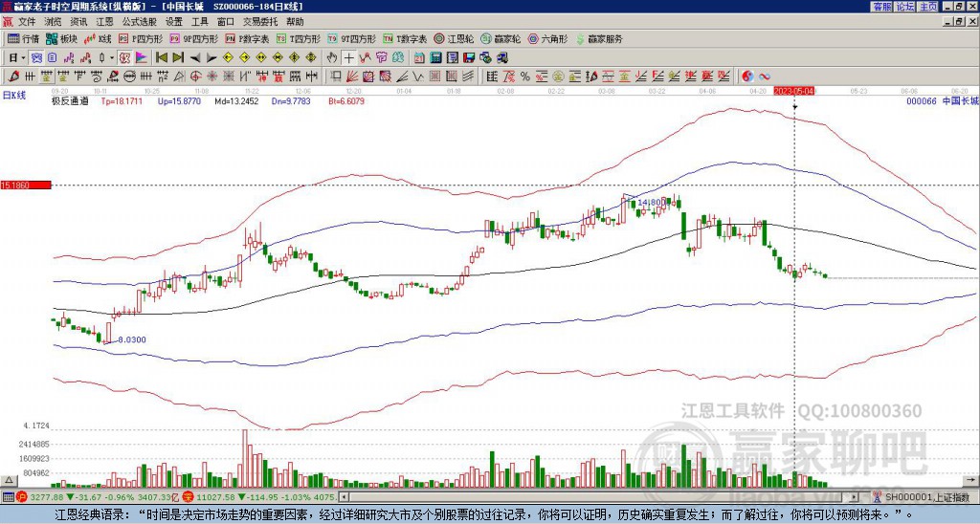The image size is (980, 524).
Task: Click the 日K线 label
Action: (x=14, y=95)
